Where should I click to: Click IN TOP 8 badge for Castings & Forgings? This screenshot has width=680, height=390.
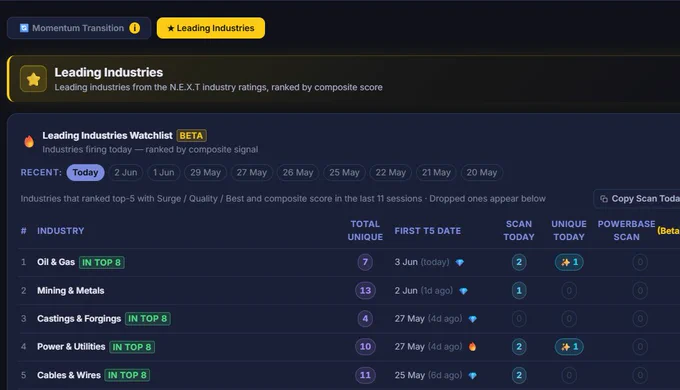click(148, 319)
